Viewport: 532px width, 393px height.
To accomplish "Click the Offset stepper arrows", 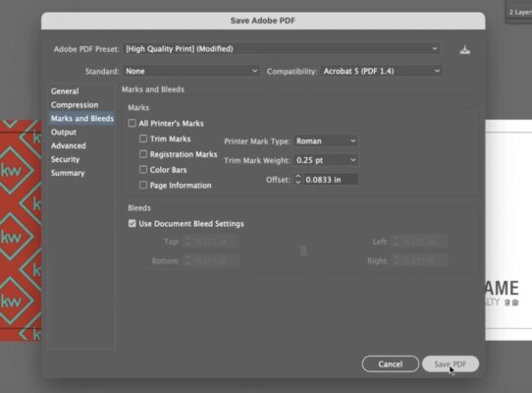I will click(x=297, y=180).
